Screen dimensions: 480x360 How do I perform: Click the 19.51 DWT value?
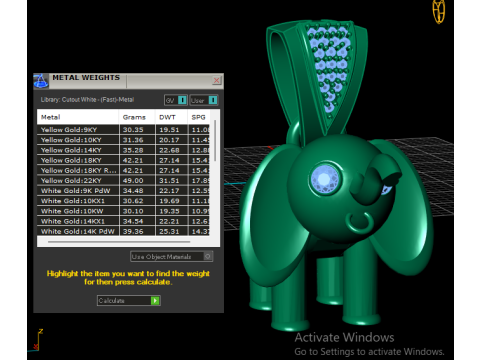click(x=169, y=130)
